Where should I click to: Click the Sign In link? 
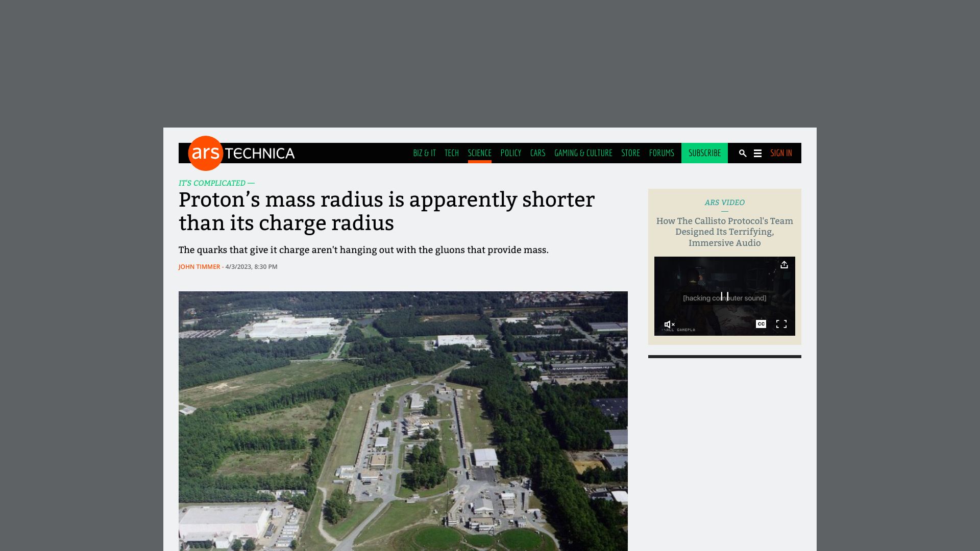point(781,153)
